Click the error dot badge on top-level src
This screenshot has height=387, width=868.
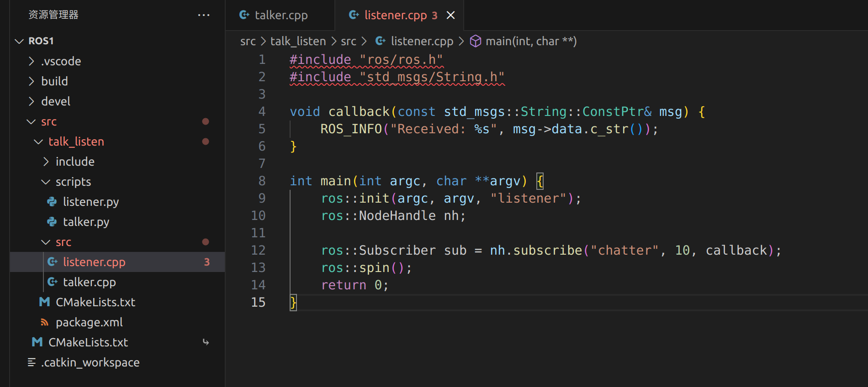pyautogui.click(x=206, y=121)
